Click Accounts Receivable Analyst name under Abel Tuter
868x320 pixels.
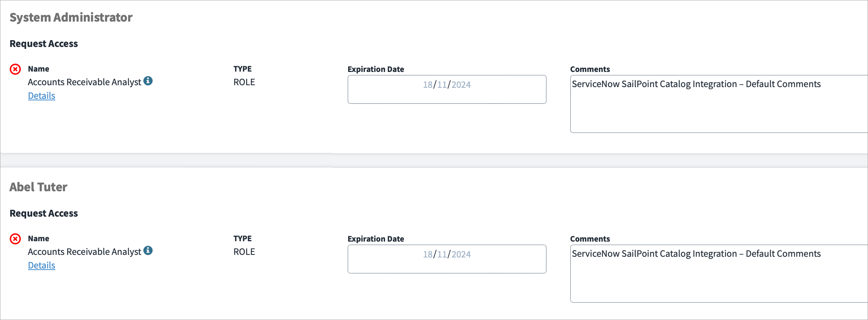85,252
